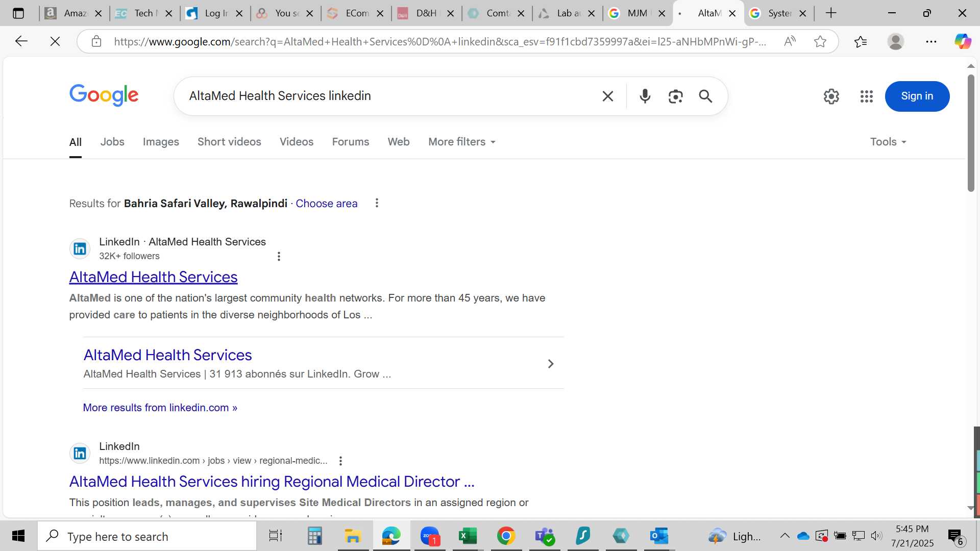
Task: Open File Explorer from the taskbar
Action: 353,536
